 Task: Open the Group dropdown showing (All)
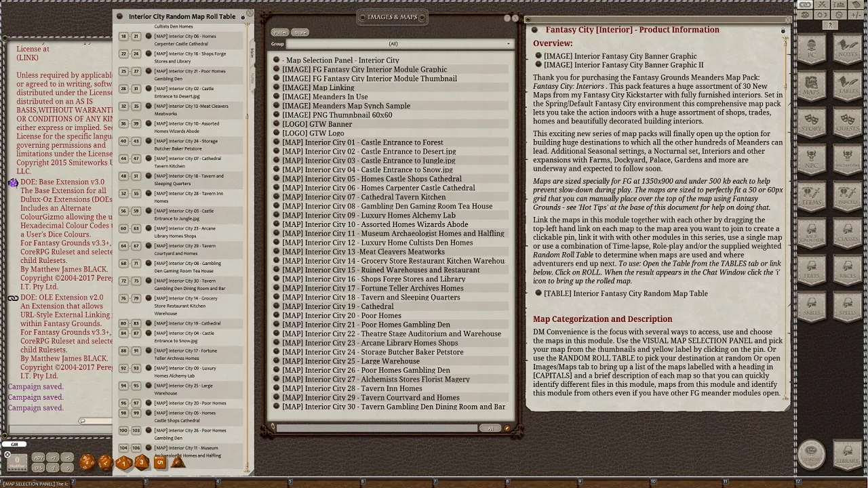(x=399, y=44)
